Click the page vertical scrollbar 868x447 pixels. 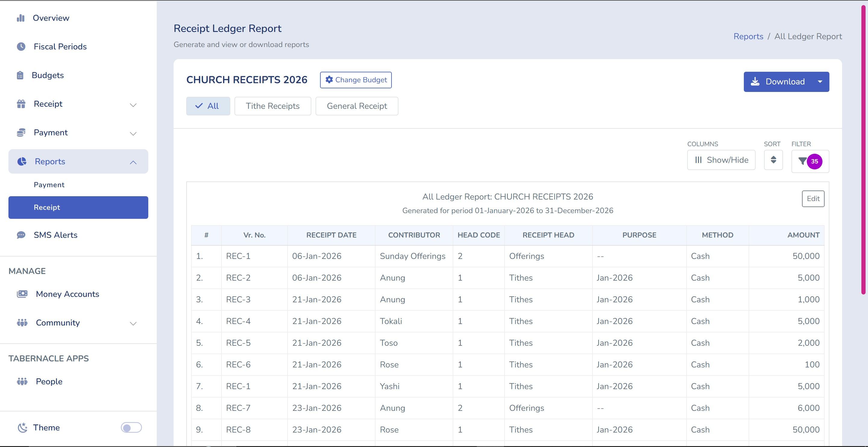863,150
